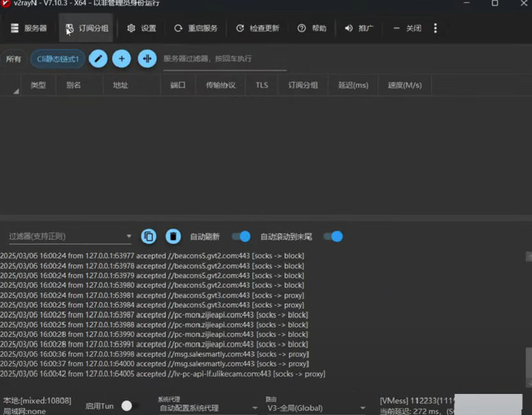Enable the 启用Tun switch

click(x=130, y=405)
